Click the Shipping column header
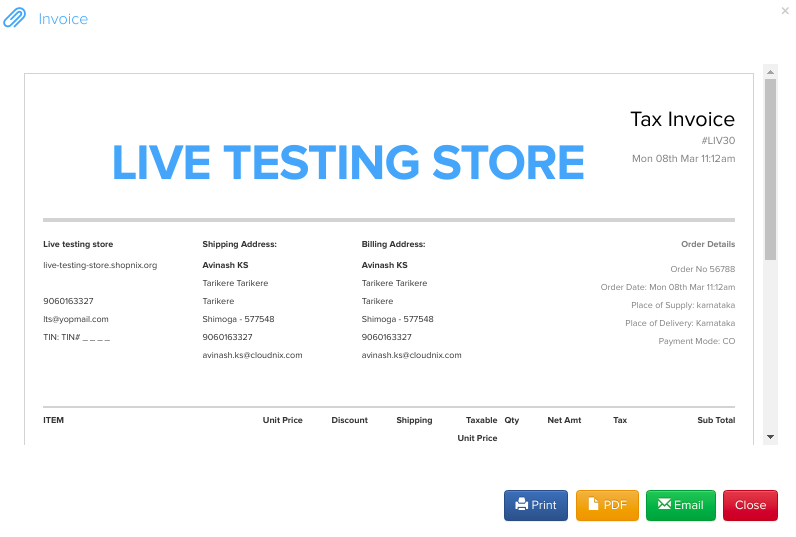This screenshot has height=537, width=796. [414, 420]
